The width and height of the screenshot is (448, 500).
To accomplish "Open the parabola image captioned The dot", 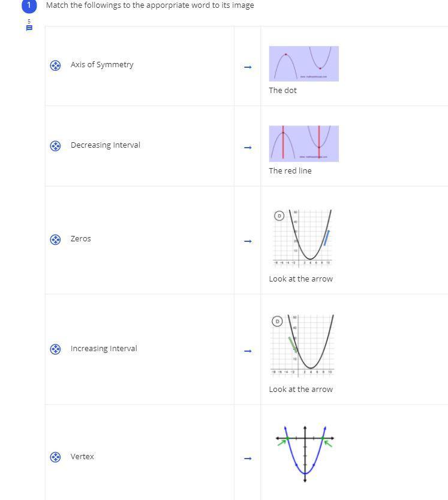I will coord(303,64).
